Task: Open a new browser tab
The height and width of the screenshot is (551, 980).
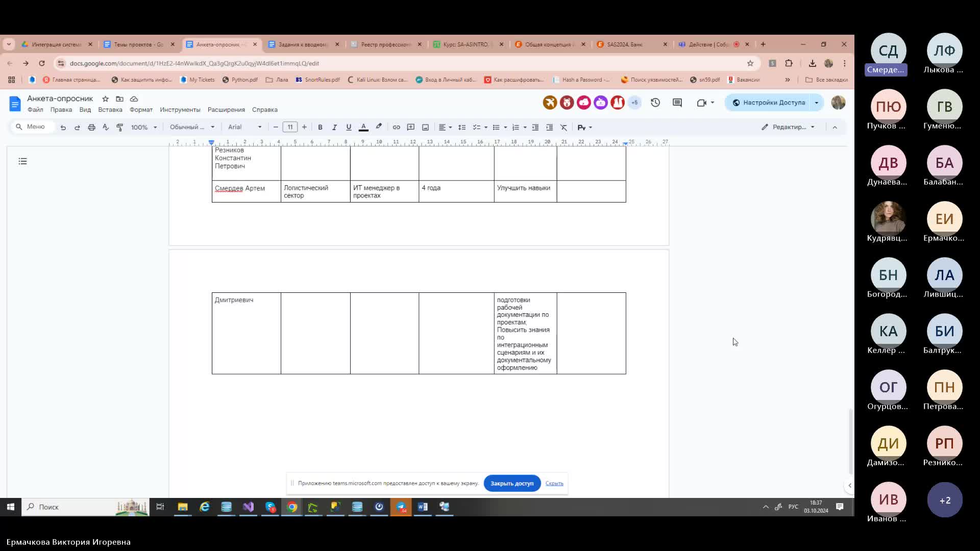Action: click(x=763, y=44)
